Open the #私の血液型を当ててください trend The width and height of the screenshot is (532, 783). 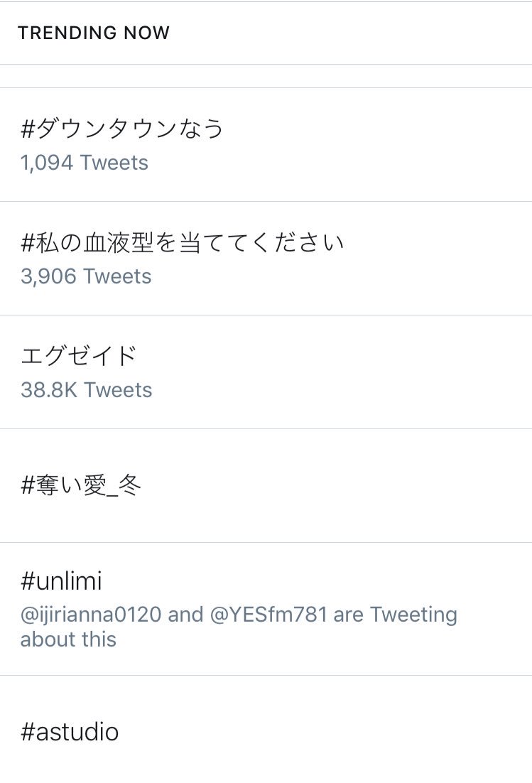[x=182, y=242]
